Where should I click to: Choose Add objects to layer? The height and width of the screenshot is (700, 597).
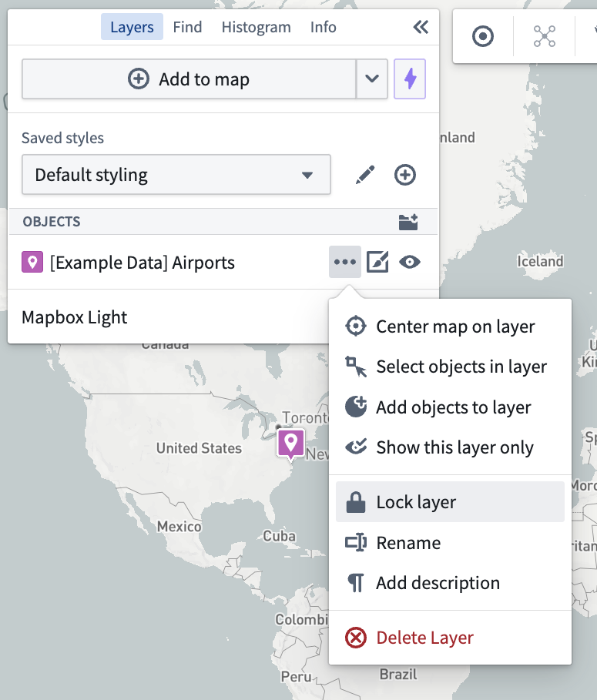click(450, 407)
